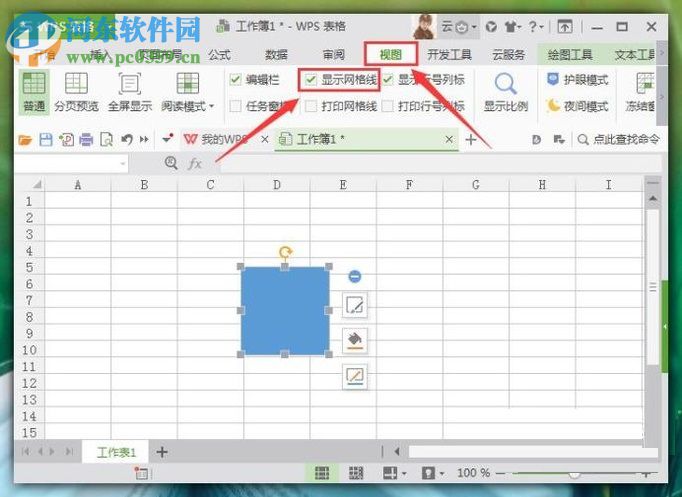This screenshot has height=497, width=682.
Task: Select the 工作表1 sheet tab
Action: pos(116,452)
